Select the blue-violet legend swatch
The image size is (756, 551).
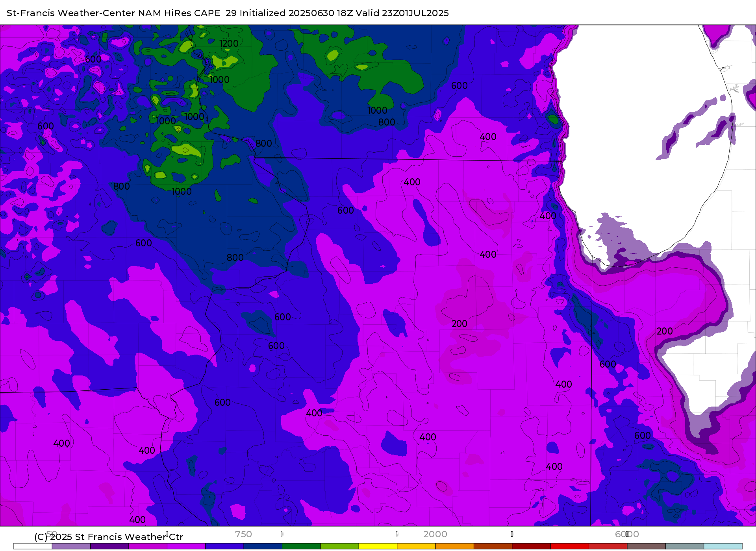coord(224,546)
